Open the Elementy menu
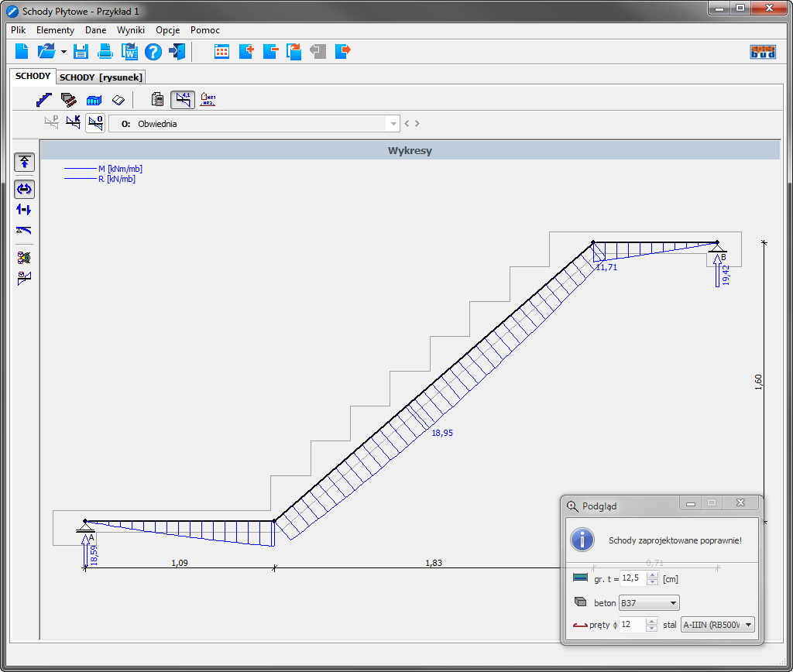Image resolution: width=793 pixels, height=672 pixels. click(55, 30)
